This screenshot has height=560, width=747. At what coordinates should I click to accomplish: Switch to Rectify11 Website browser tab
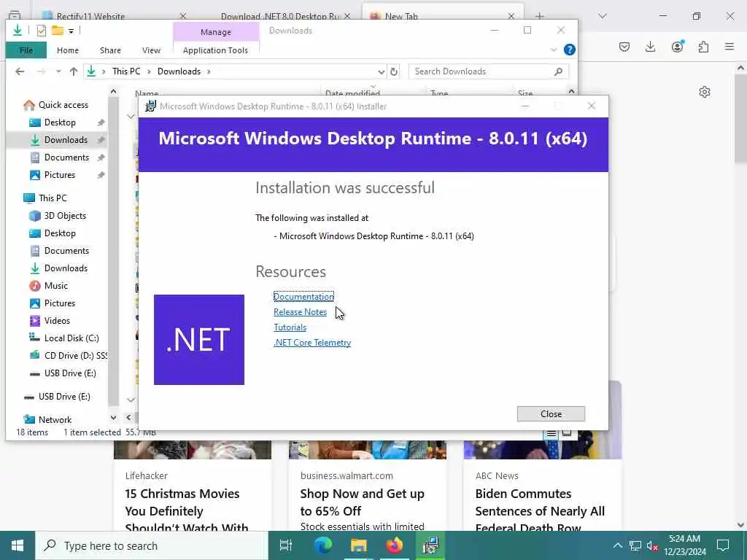pyautogui.click(x=90, y=16)
